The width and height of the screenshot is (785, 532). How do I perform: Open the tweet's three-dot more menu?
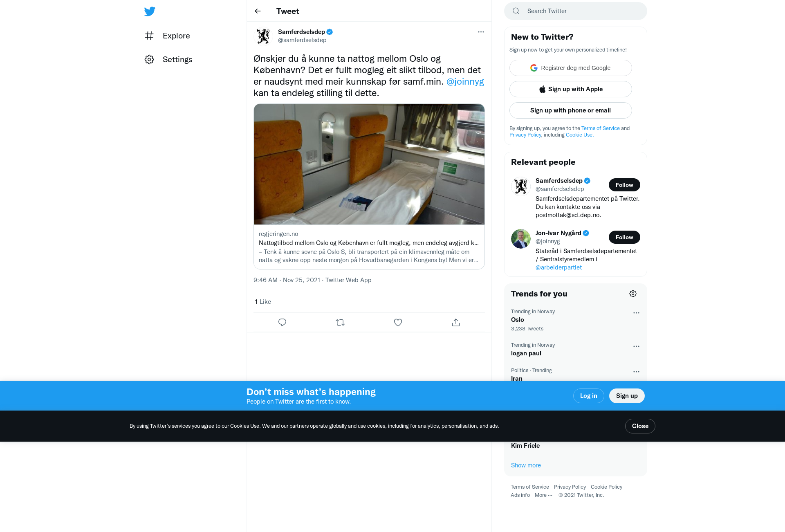coord(481,32)
